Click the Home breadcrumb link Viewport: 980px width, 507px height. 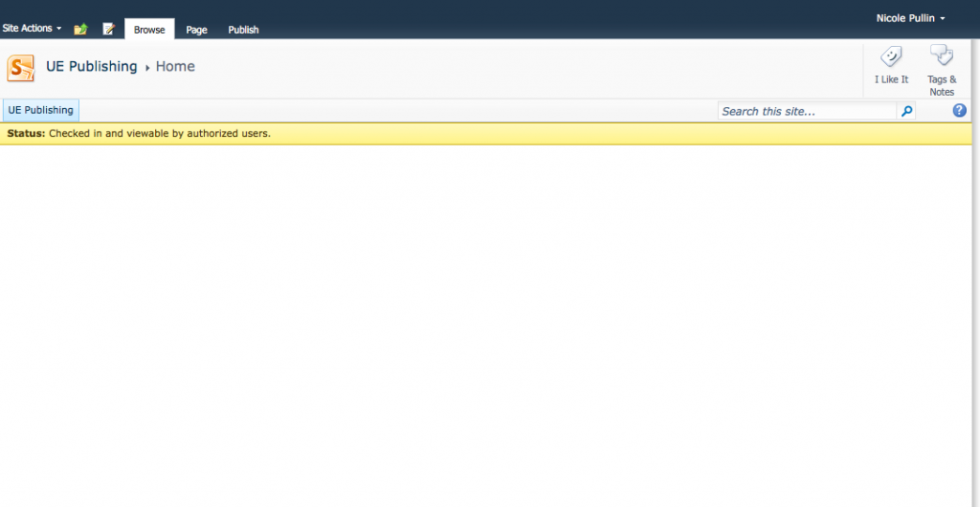[175, 66]
